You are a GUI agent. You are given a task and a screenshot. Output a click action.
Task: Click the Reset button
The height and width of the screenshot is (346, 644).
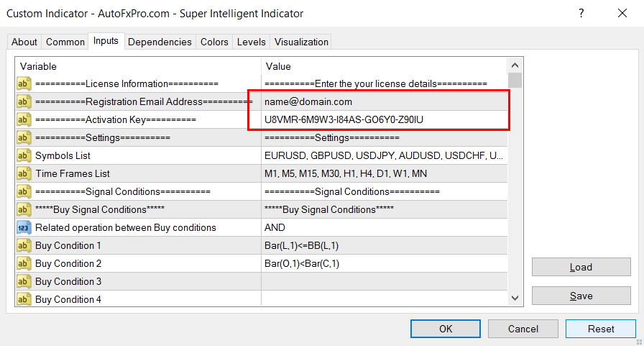tap(601, 329)
